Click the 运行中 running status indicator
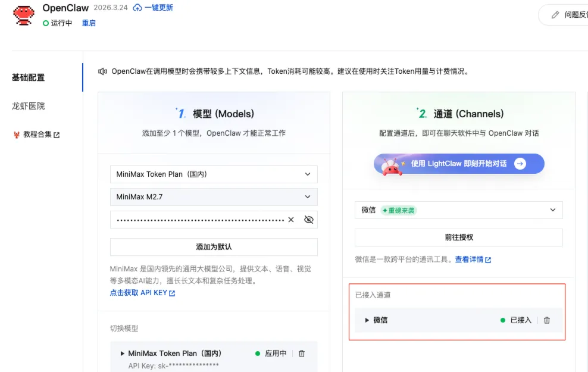Screen dimensions: 588x372 point(57,23)
